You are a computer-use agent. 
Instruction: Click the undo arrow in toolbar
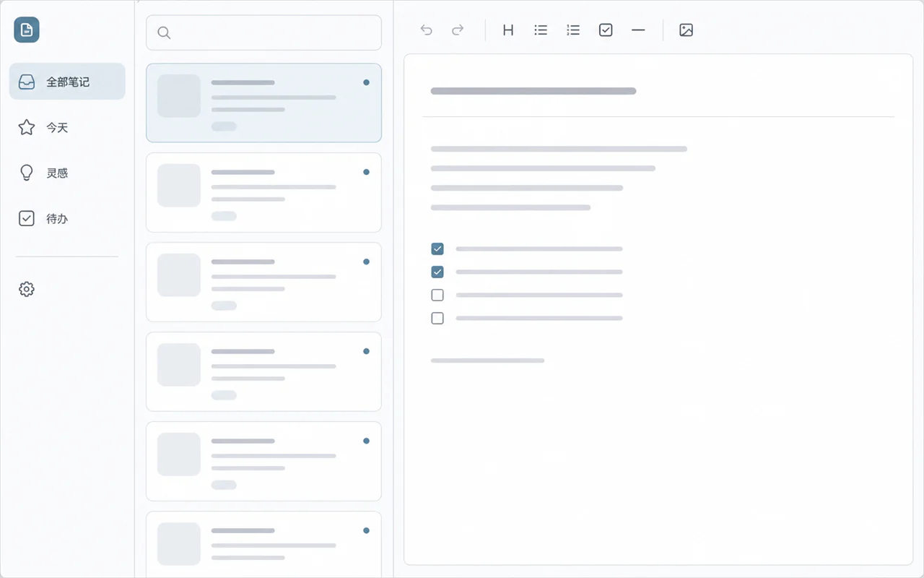427,30
